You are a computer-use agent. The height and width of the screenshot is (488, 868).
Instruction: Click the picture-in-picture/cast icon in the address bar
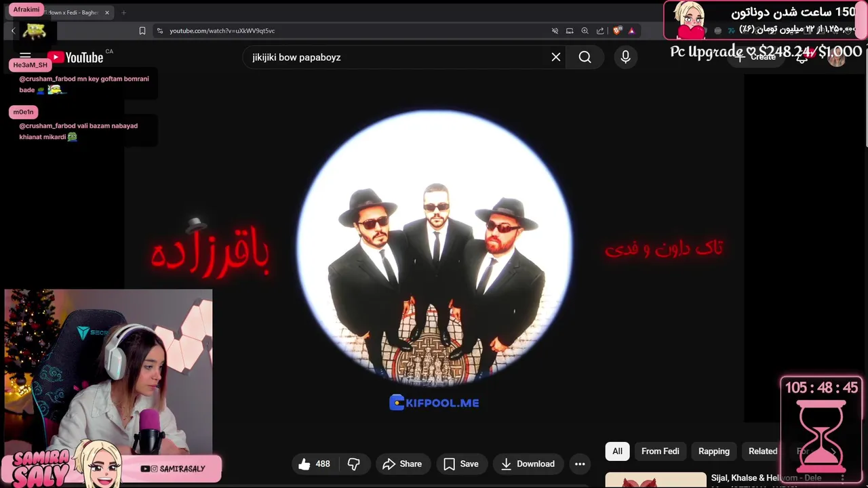click(x=570, y=30)
